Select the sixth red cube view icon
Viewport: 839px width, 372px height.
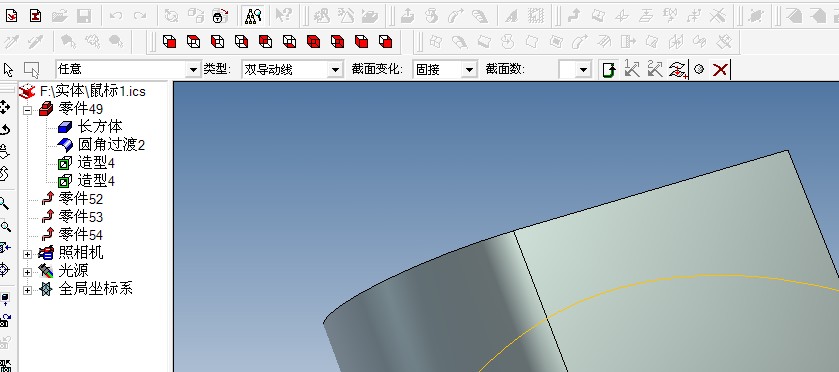click(x=289, y=41)
